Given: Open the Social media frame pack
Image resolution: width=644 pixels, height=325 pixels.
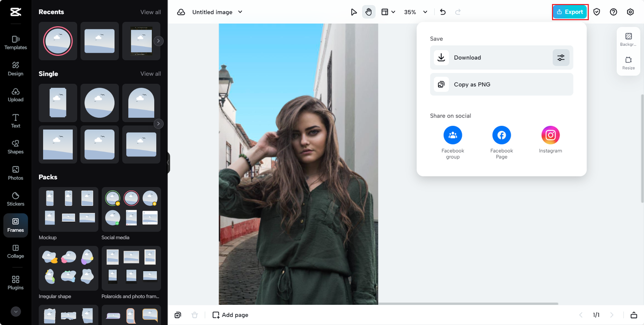Looking at the screenshot, I should click(131, 209).
